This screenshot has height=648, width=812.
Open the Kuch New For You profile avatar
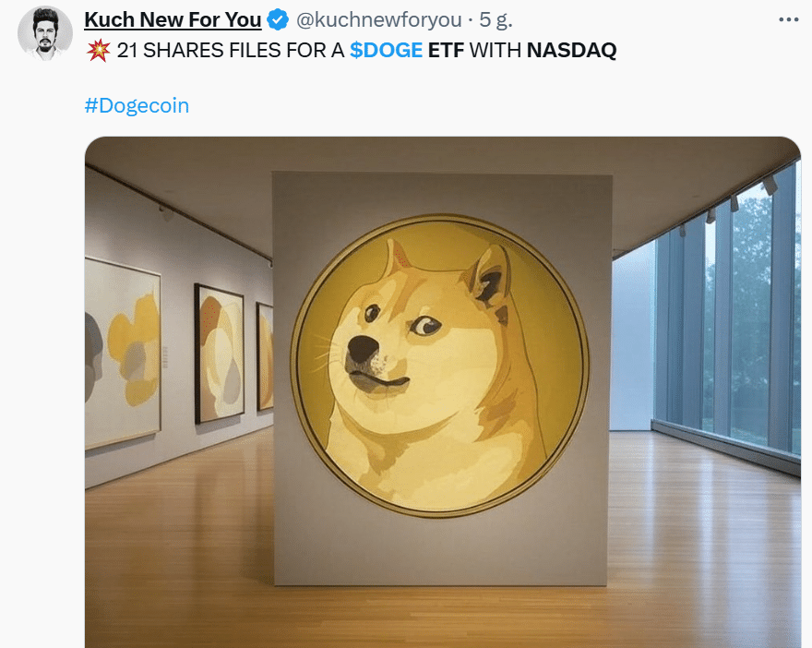pyautogui.click(x=44, y=33)
